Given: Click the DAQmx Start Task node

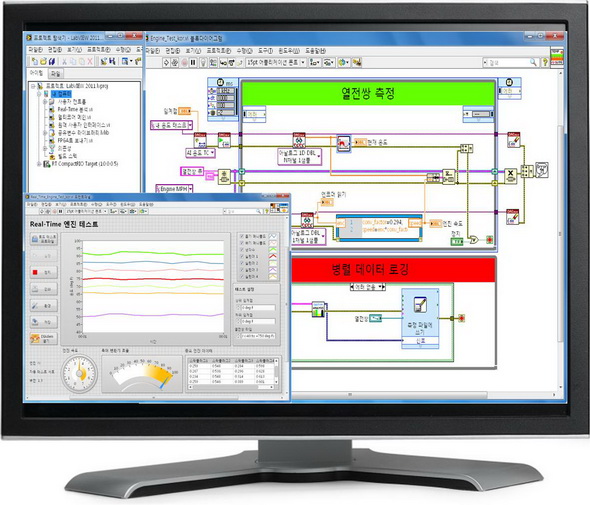Looking at the screenshot, I should (224, 140).
